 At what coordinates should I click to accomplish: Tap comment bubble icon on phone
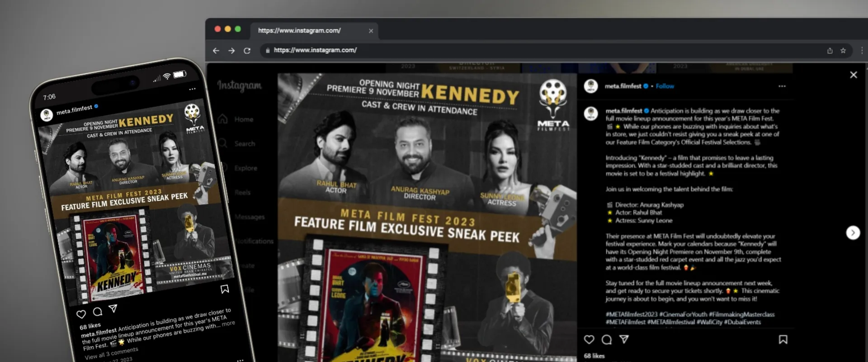point(97,312)
